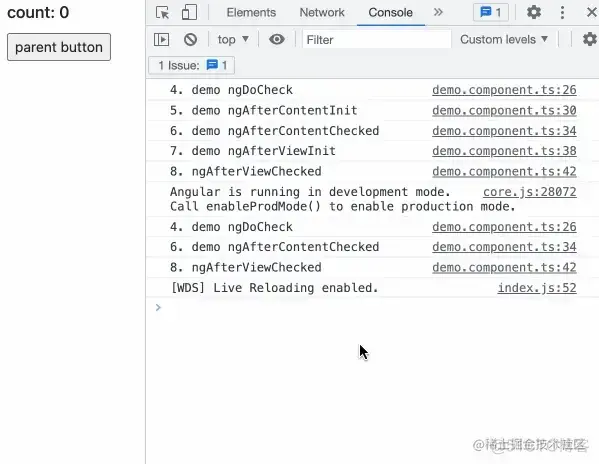Toggle the live expression eye icon

pyautogui.click(x=277, y=39)
